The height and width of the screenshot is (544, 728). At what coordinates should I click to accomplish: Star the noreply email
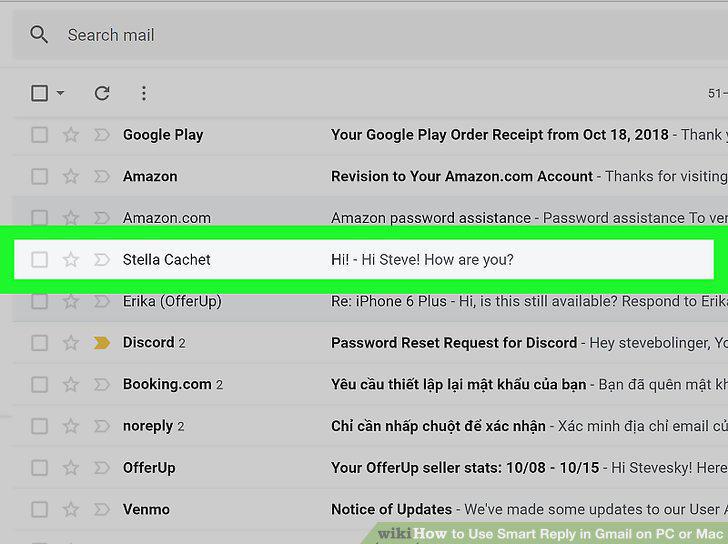point(71,426)
